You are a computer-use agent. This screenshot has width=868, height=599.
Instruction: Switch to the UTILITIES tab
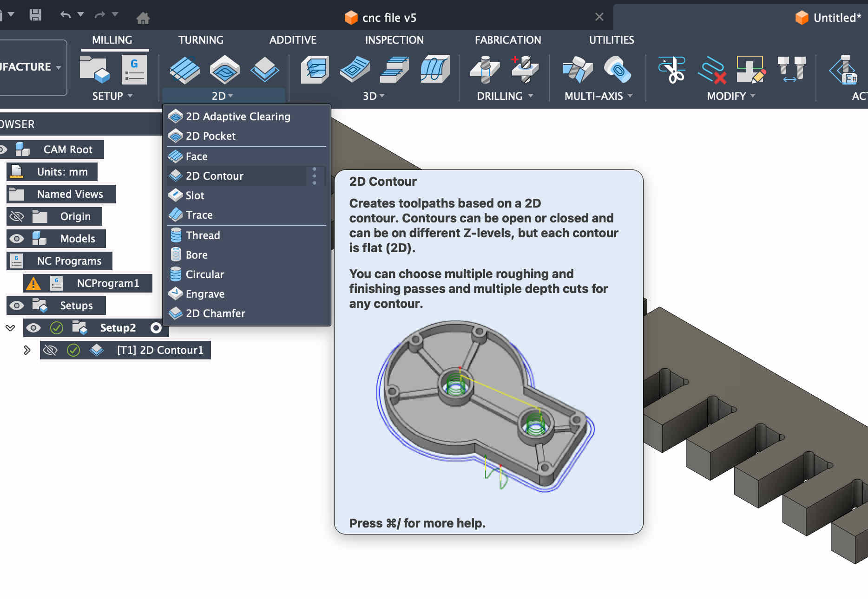[x=612, y=40]
